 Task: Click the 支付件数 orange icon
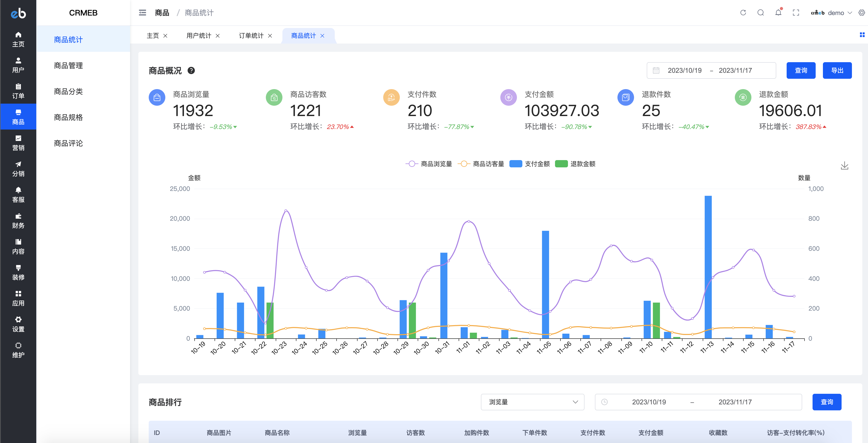[x=391, y=97]
